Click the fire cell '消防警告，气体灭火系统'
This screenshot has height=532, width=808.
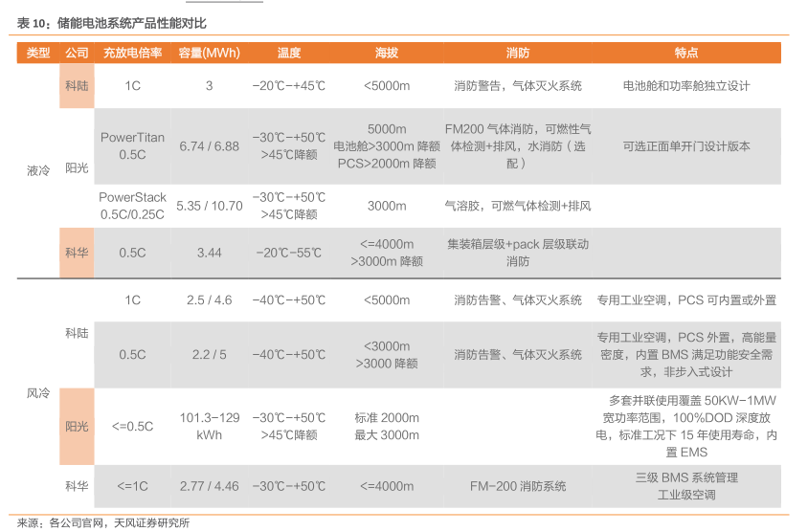(x=517, y=85)
